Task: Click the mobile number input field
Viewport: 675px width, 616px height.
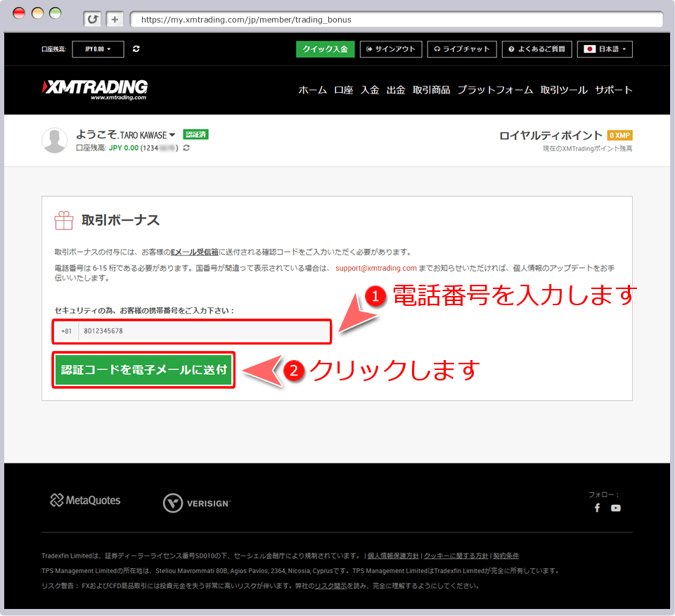Action: (x=204, y=331)
